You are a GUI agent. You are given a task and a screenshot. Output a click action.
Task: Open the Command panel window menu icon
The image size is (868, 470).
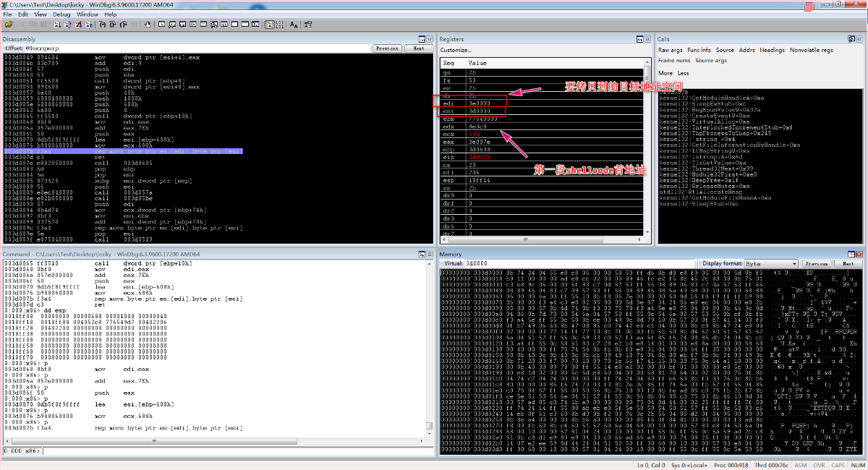pos(420,255)
